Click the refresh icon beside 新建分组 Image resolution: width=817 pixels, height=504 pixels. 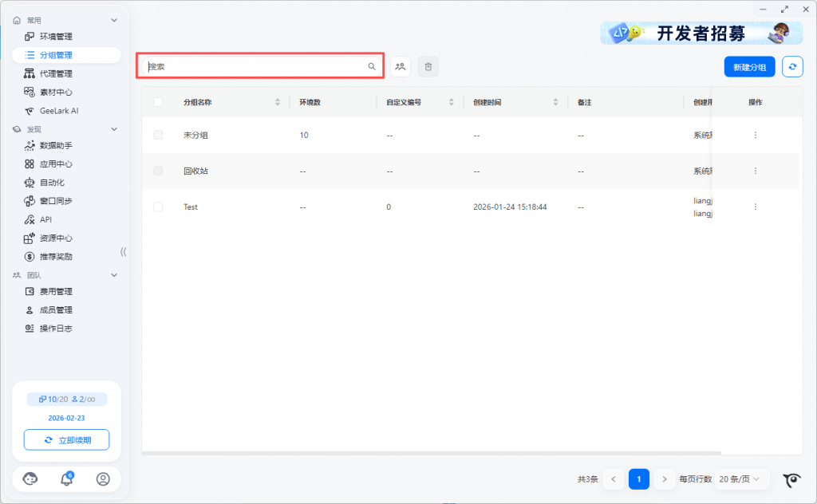click(x=792, y=67)
